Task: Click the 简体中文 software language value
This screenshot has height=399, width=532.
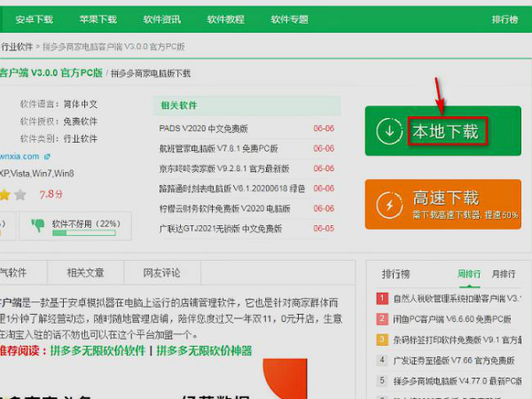Action: (x=81, y=104)
